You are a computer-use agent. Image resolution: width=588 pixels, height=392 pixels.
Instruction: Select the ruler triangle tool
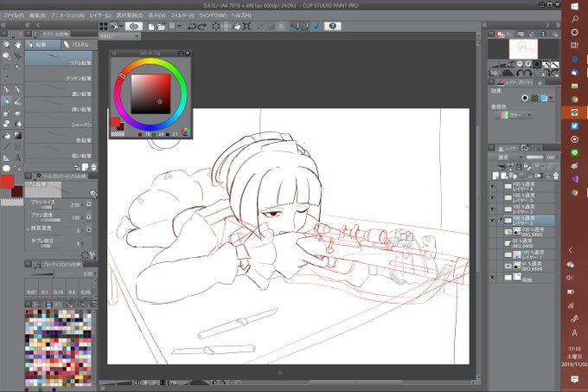6,158
